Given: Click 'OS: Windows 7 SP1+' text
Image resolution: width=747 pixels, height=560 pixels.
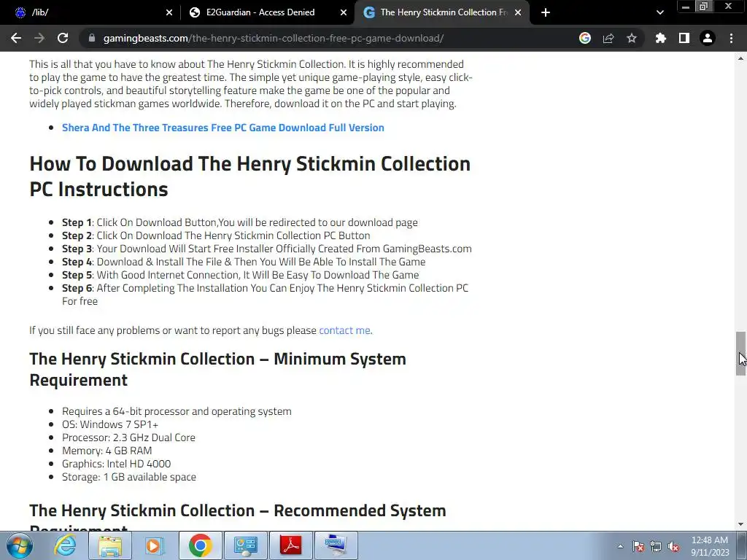Looking at the screenshot, I should coord(110,424).
